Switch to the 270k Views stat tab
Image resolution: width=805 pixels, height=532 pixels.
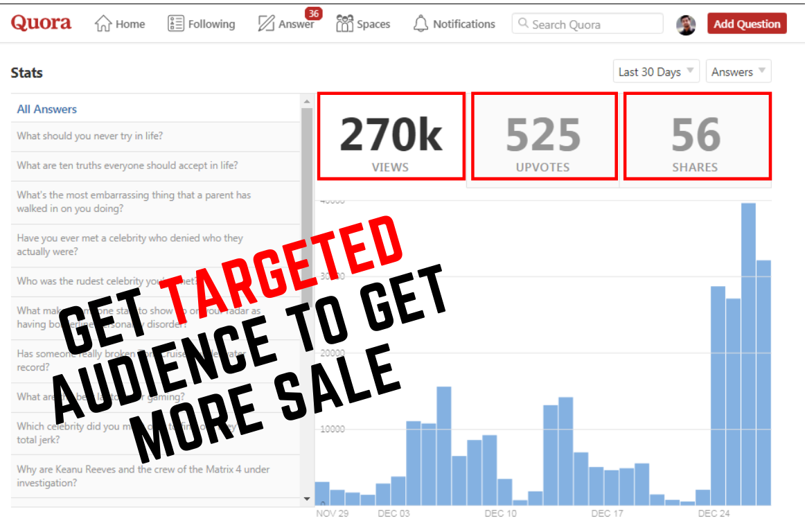click(x=391, y=136)
